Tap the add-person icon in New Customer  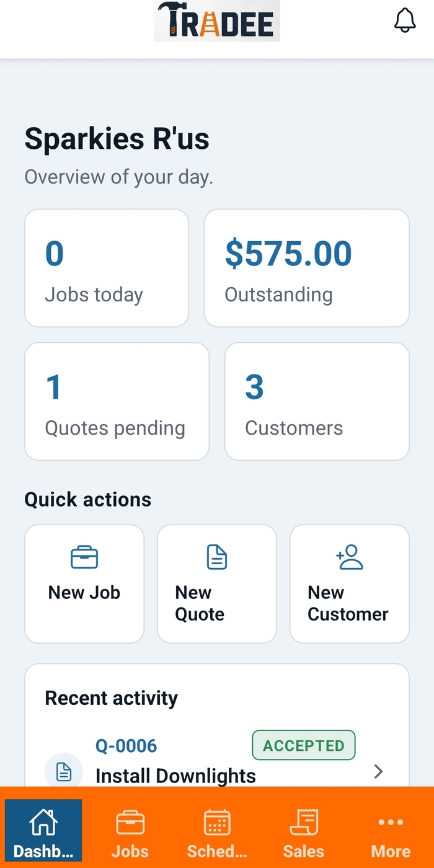pos(350,557)
